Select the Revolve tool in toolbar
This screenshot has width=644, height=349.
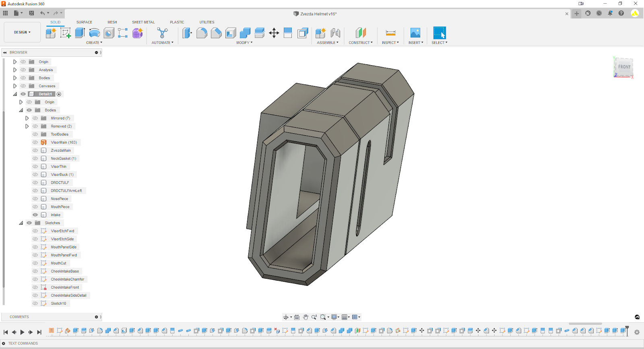pos(94,33)
